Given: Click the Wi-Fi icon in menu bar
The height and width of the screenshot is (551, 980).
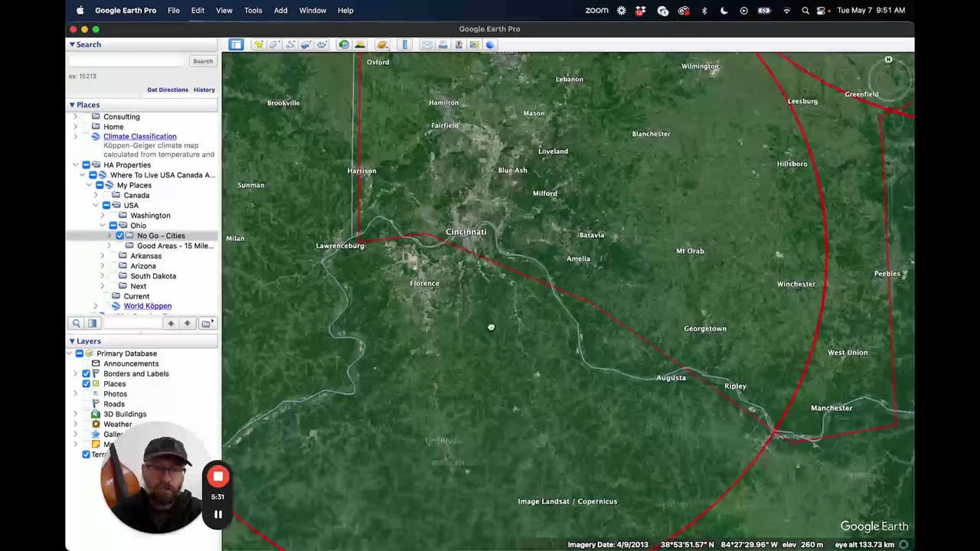Looking at the screenshot, I should [786, 11].
